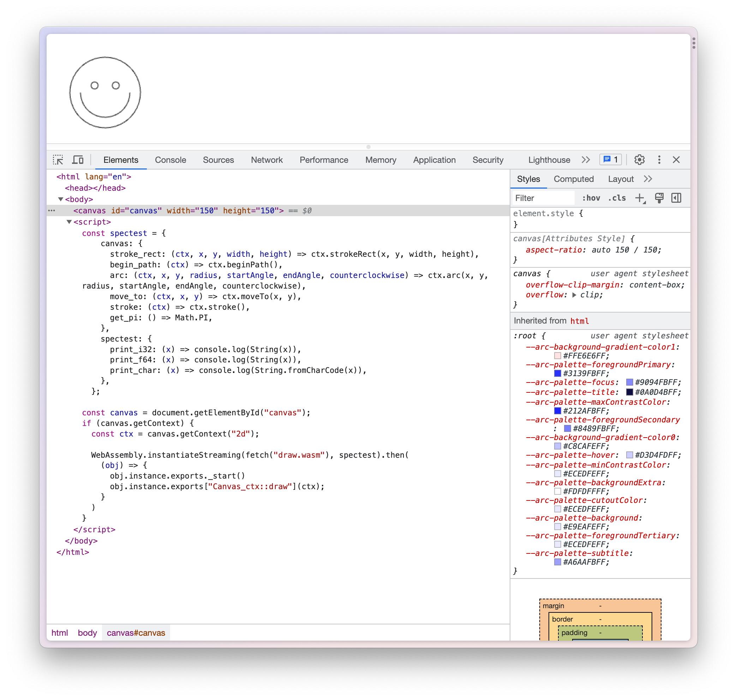Switch to the Console tab
The width and height of the screenshot is (737, 700).
coord(170,160)
